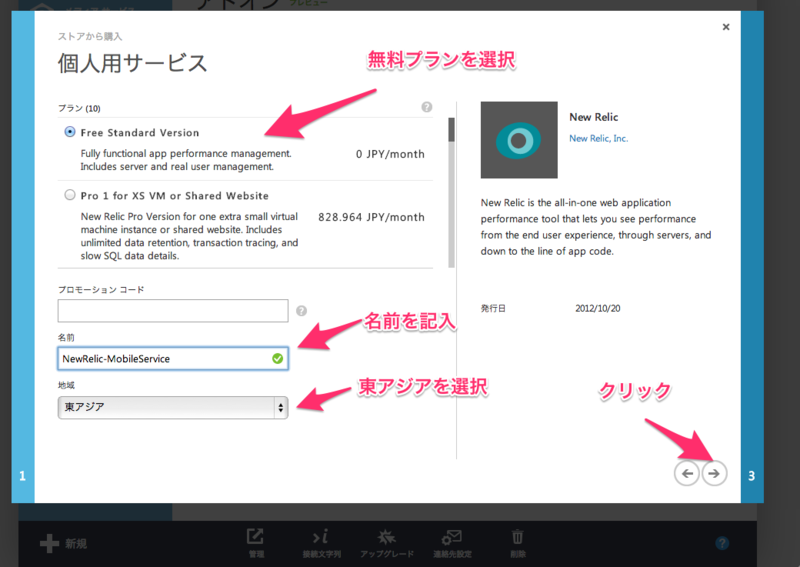
Task: Click the 828.964 JPY/month price text
Action: (371, 217)
